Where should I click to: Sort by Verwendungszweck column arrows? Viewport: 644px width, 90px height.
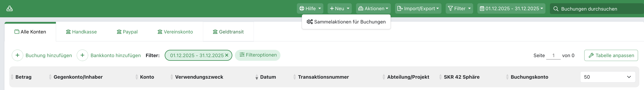click(172, 77)
